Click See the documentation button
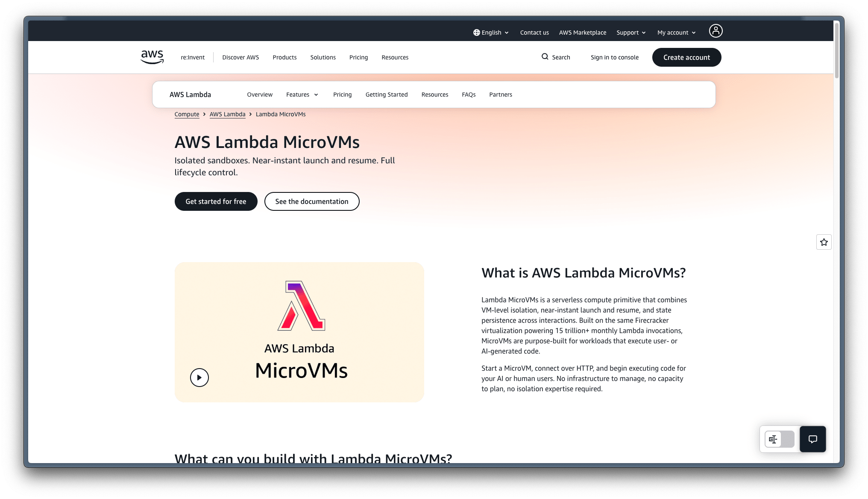The width and height of the screenshot is (868, 499). (312, 201)
